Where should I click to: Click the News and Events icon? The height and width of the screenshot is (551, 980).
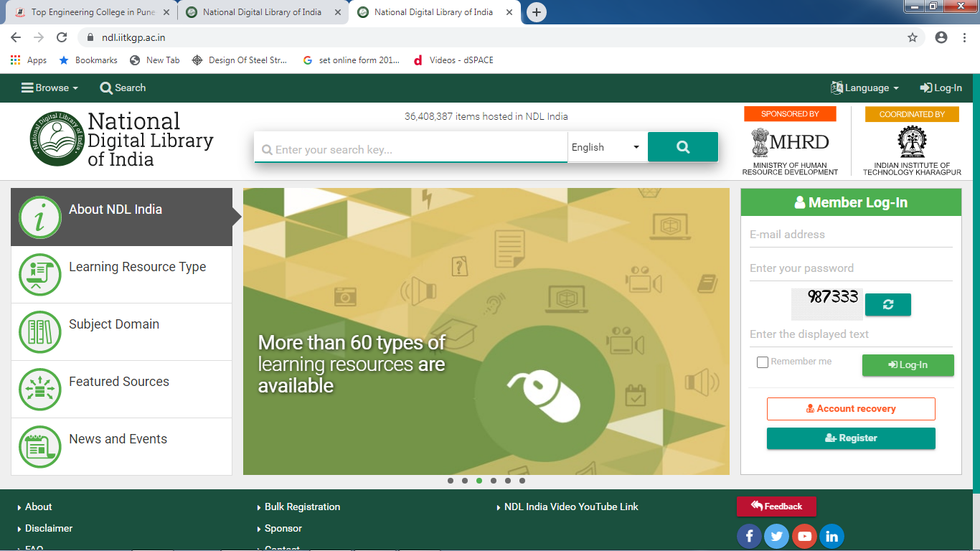(x=40, y=447)
